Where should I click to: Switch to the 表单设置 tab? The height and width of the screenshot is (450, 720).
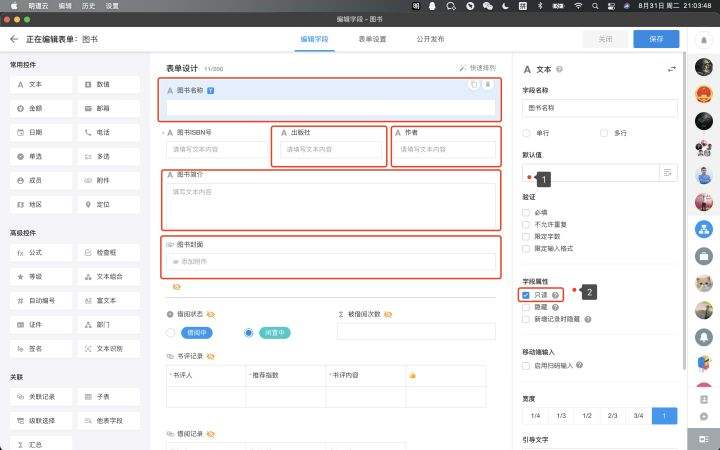tap(372, 39)
